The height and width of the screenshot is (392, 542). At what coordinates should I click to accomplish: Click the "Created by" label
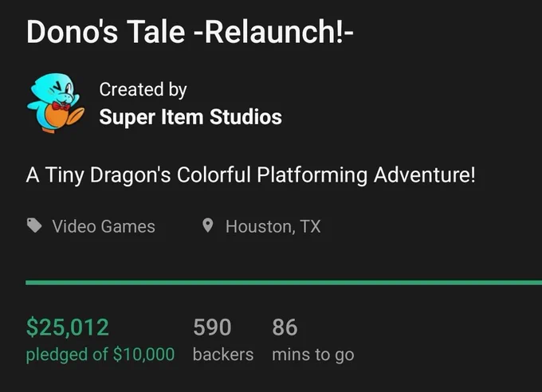click(x=143, y=90)
